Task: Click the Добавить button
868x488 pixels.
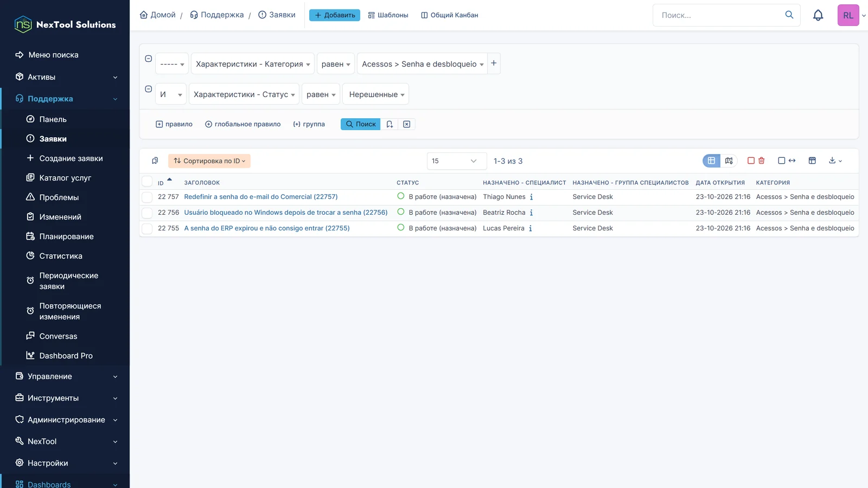Action: coord(335,15)
